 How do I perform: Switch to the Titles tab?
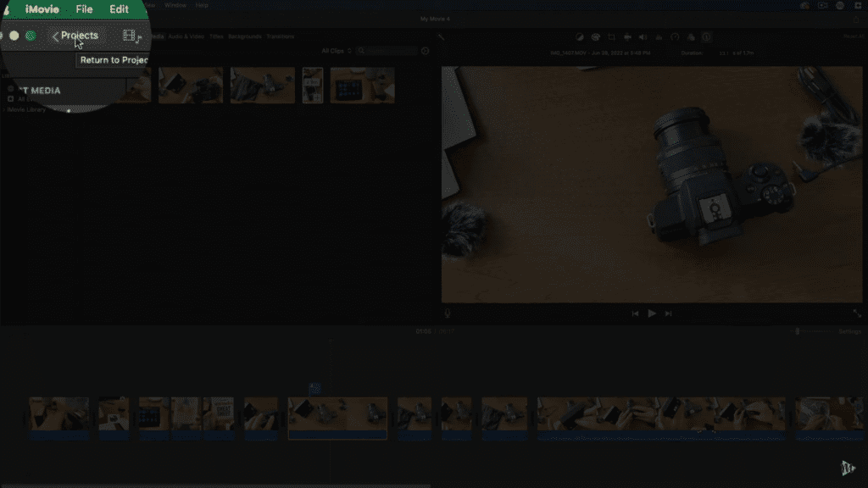(x=216, y=36)
